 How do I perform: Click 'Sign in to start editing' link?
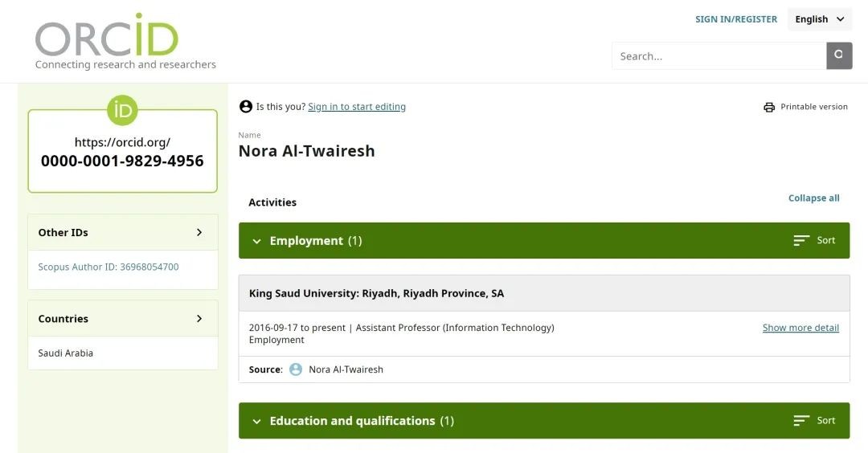point(357,107)
